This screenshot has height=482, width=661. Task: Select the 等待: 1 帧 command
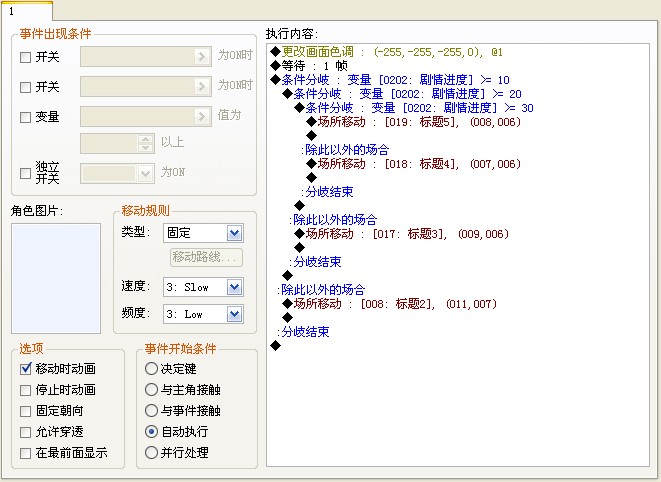309,66
